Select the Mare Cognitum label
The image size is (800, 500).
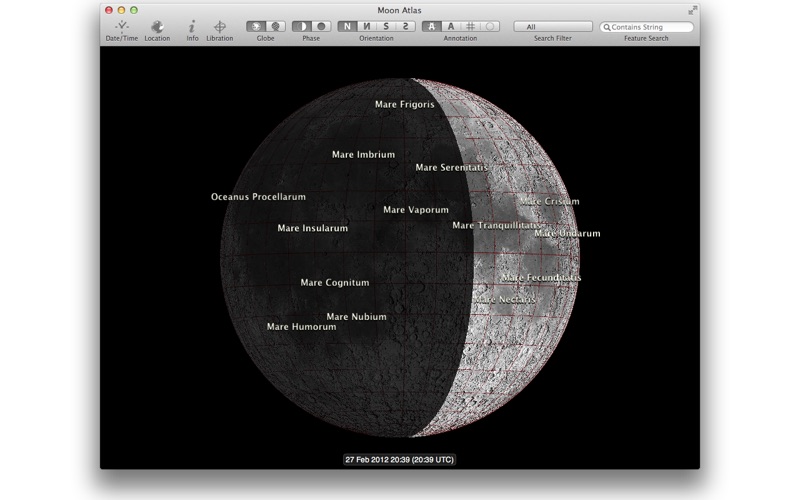coord(335,283)
